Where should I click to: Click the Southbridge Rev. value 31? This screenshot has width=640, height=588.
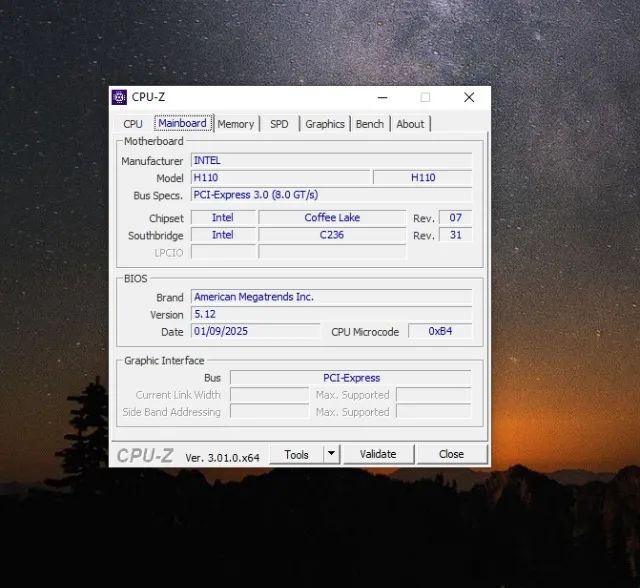tap(456, 235)
